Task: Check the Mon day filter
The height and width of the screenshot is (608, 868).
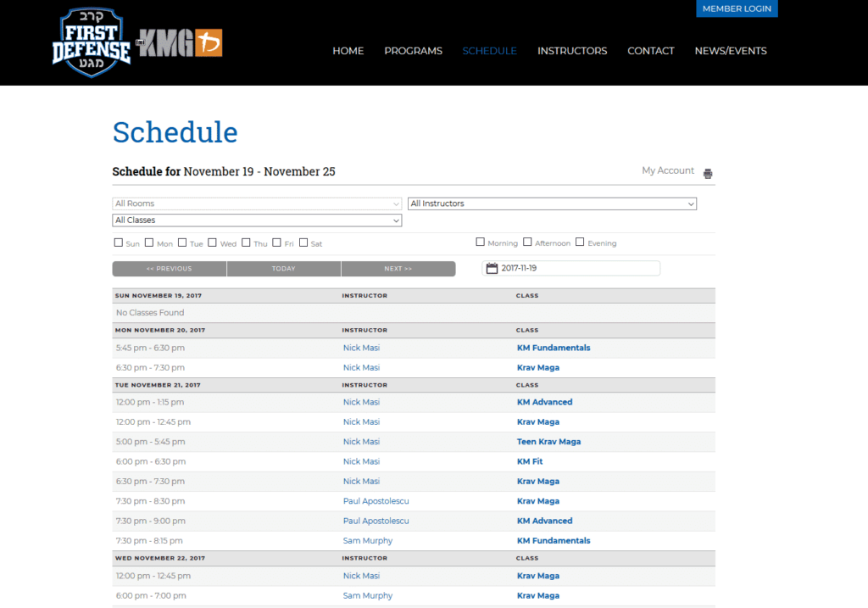Action: (x=149, y=243)
